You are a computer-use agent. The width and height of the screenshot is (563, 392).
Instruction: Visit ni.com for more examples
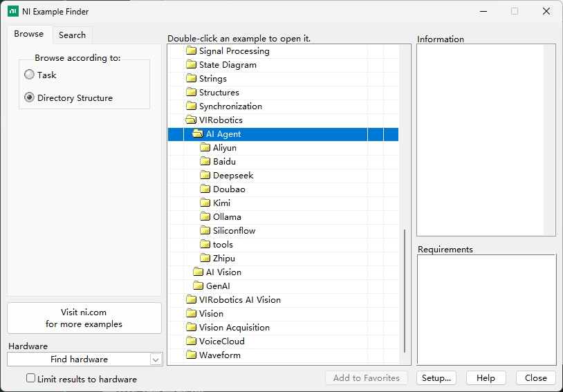click(x=84, y=318)
